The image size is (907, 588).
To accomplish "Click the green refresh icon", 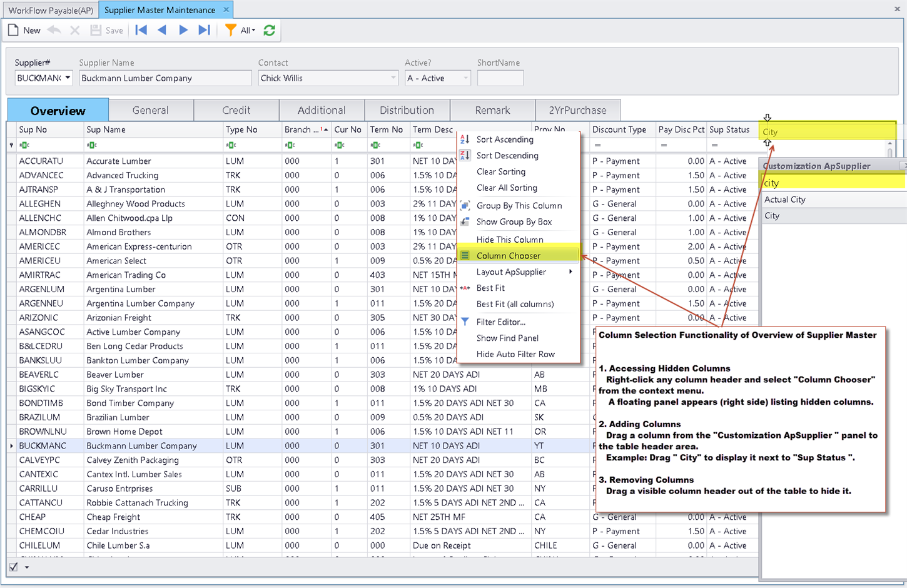I will 270,30.
